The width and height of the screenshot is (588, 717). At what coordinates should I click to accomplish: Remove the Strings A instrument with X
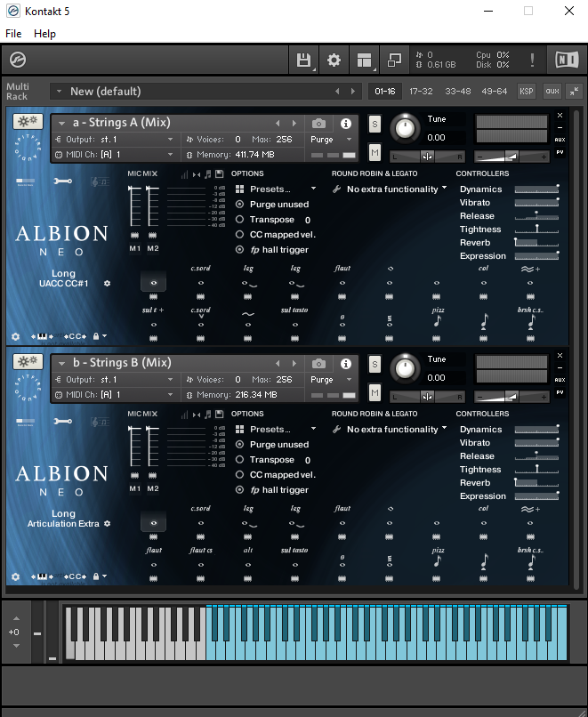(x=560, y=116)
